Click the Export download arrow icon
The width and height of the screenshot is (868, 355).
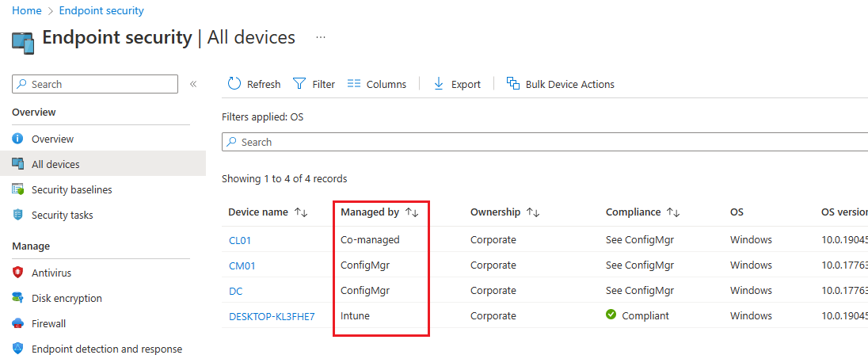(x=439, y=84)
